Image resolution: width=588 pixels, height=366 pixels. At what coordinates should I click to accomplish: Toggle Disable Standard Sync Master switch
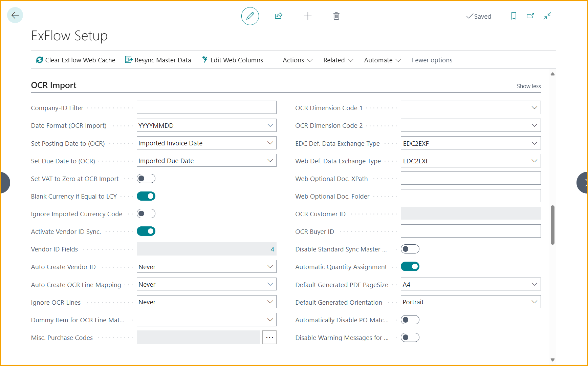click(x=410, y=249)
